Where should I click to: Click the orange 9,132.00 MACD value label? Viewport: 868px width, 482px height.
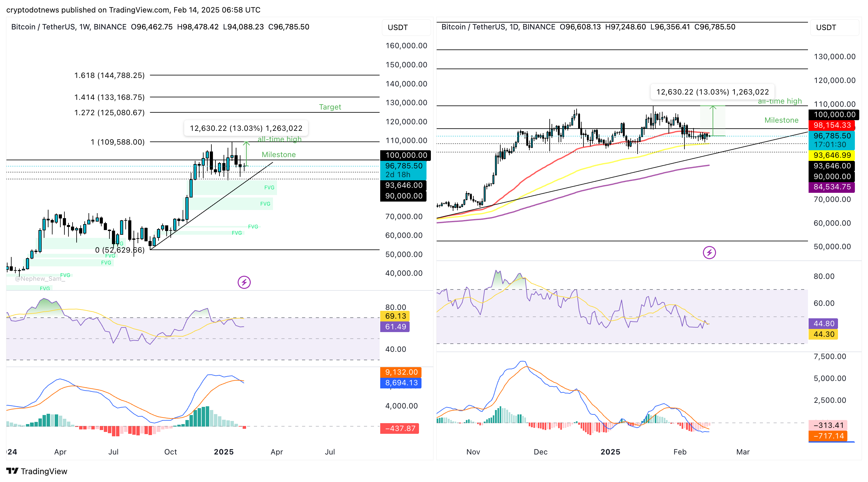coord(401,372)
